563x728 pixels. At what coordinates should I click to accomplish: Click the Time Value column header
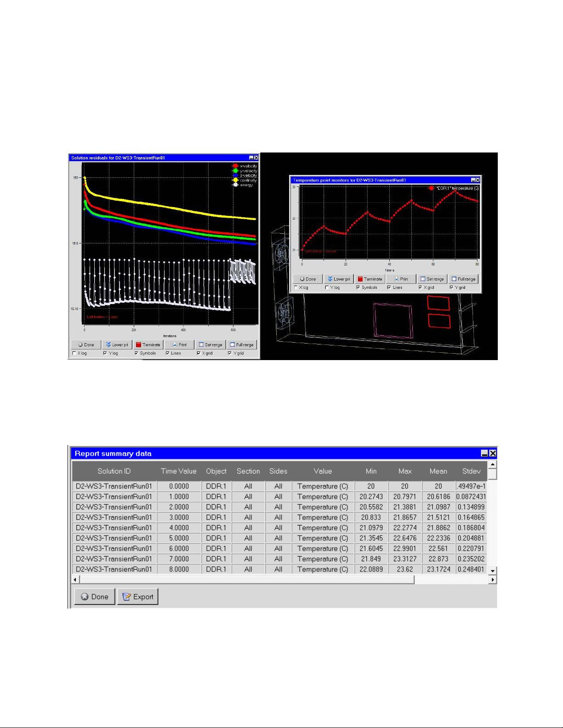click(178, 471)
